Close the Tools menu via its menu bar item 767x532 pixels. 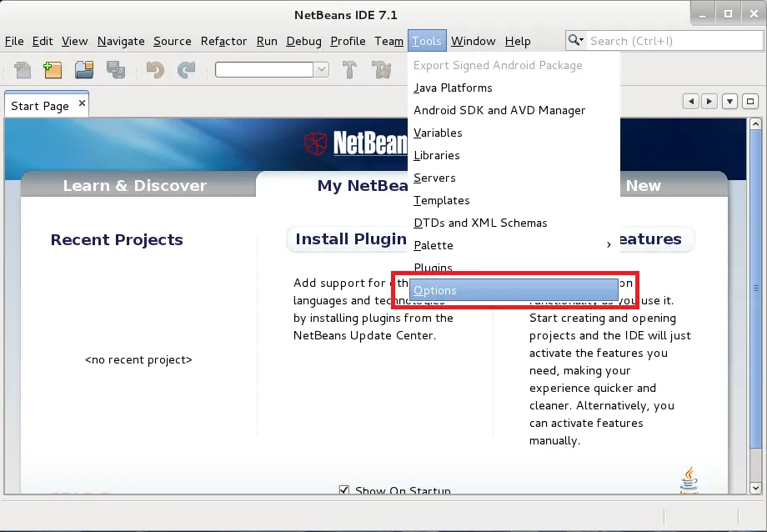click(x=427, y=41)
